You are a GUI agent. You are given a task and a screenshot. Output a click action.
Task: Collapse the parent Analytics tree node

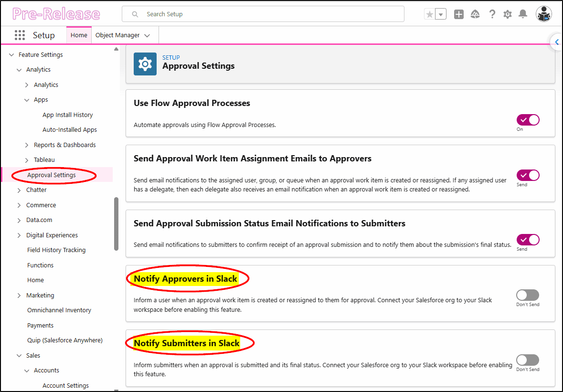tap(19, 70)
